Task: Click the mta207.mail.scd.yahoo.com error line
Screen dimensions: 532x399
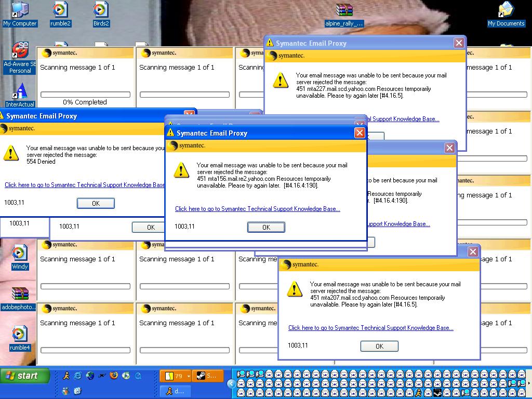Action: pos(378,298)
